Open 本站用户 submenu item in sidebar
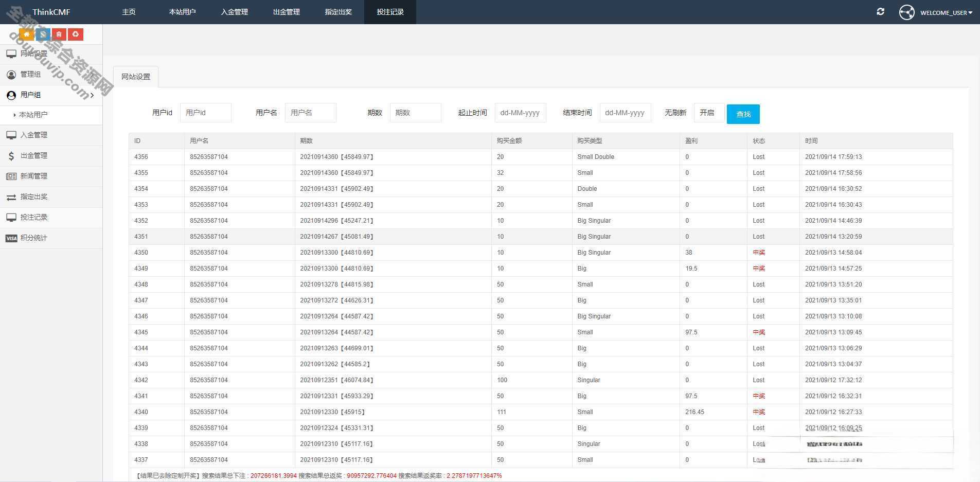 tap(33, 115)
